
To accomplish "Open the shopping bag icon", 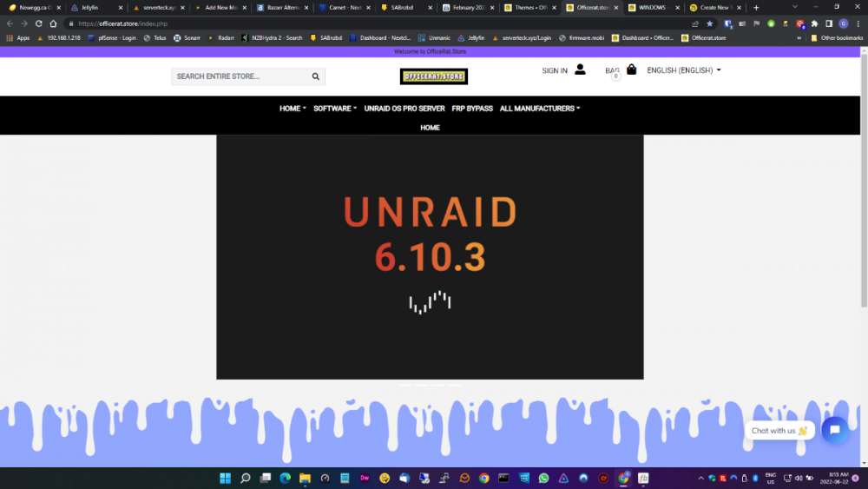I will [631, 69].
